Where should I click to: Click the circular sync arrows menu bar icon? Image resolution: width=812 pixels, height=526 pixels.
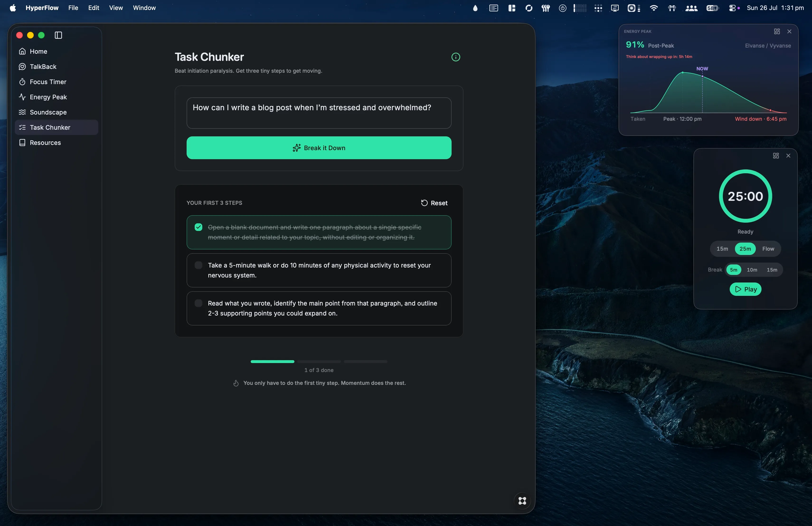[529, 8]
